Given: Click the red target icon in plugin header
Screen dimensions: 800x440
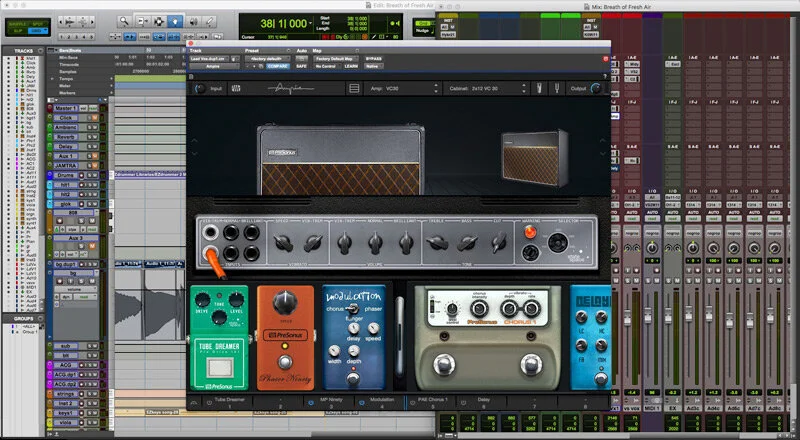Looking at the screenshot, I should (606, 59).
